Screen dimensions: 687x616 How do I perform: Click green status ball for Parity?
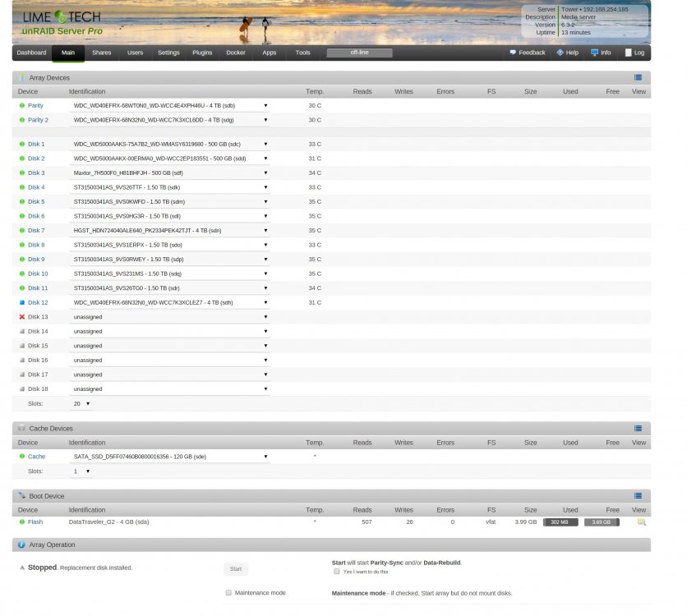[22, 105]
